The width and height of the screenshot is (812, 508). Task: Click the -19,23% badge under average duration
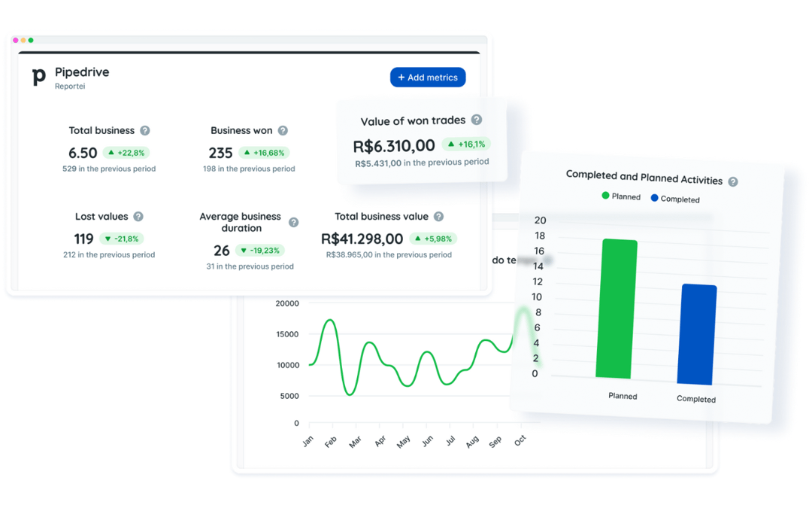260,251
